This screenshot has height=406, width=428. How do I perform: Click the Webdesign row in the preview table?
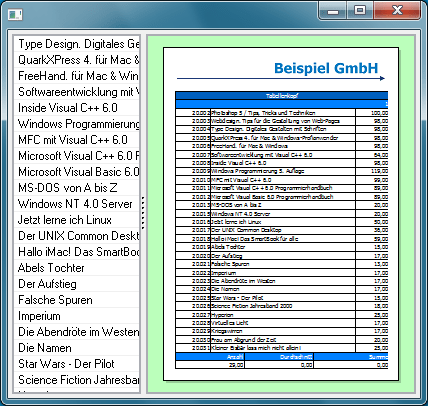coord(282,121)
